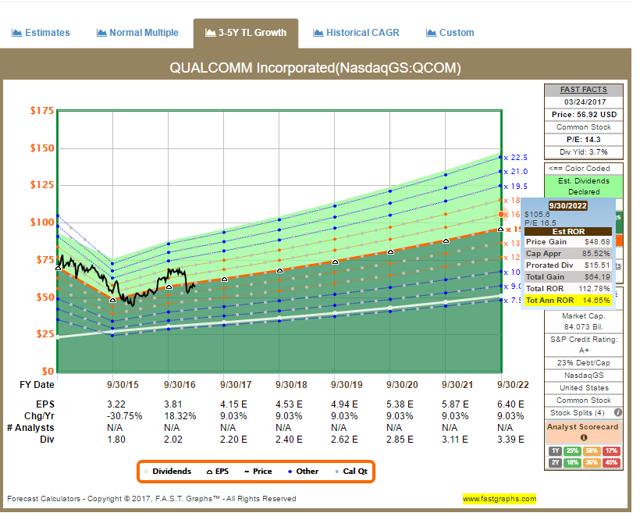Click the EPS triangle marker at 9/30/16

[x=169, y=287]
